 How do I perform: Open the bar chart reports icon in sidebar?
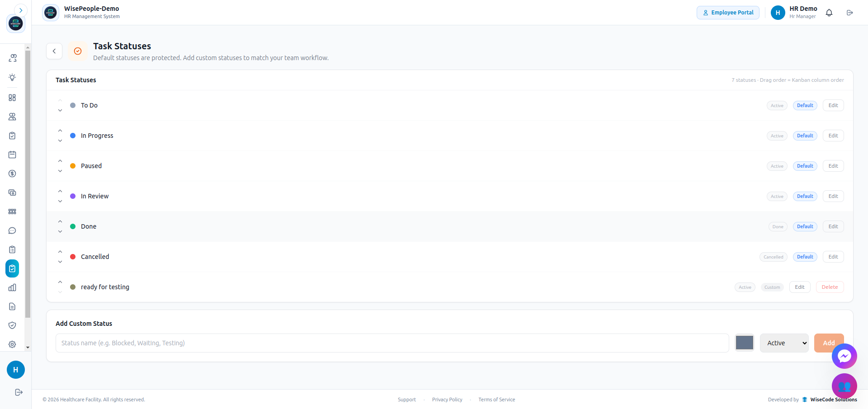coord(12,287)
